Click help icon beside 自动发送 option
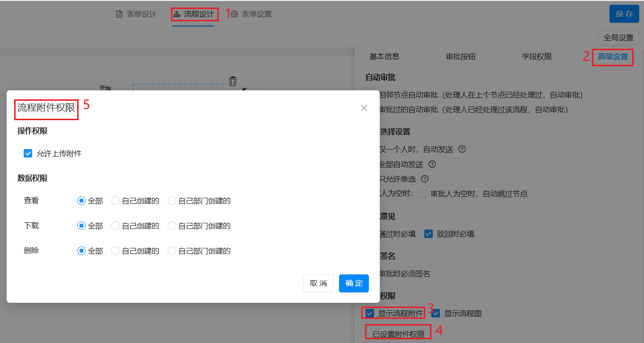 tap(462, 149)
